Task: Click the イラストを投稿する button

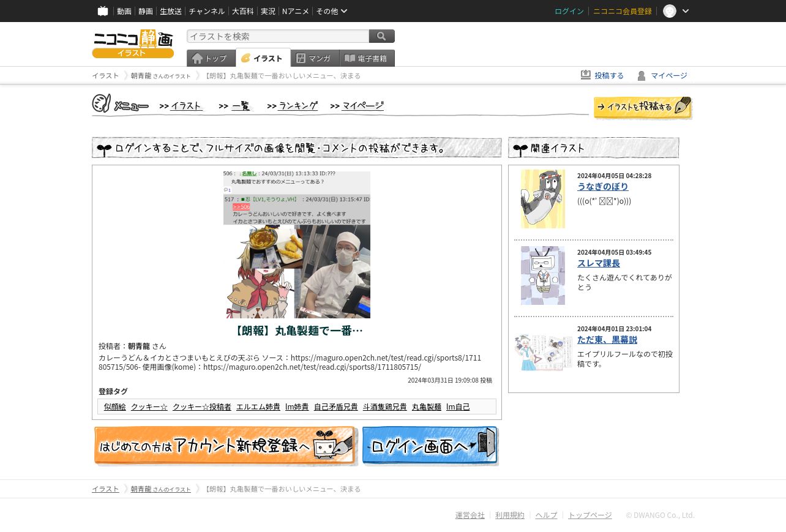Action: [x=643, y=107]
